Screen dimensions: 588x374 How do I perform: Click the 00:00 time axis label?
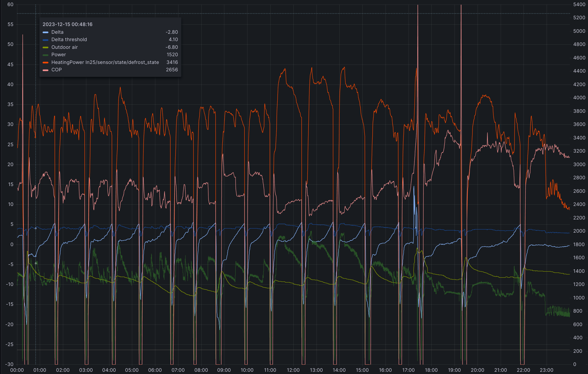[17, 370]
